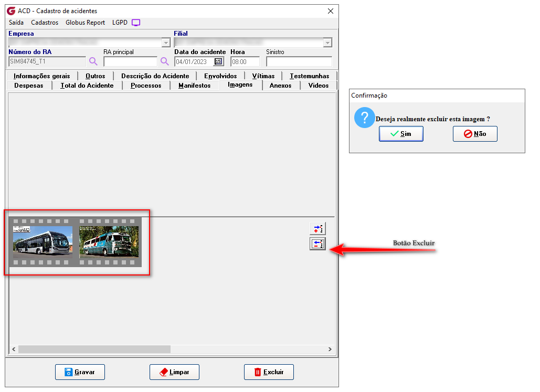Confirm deletion with Sim button

401,134
